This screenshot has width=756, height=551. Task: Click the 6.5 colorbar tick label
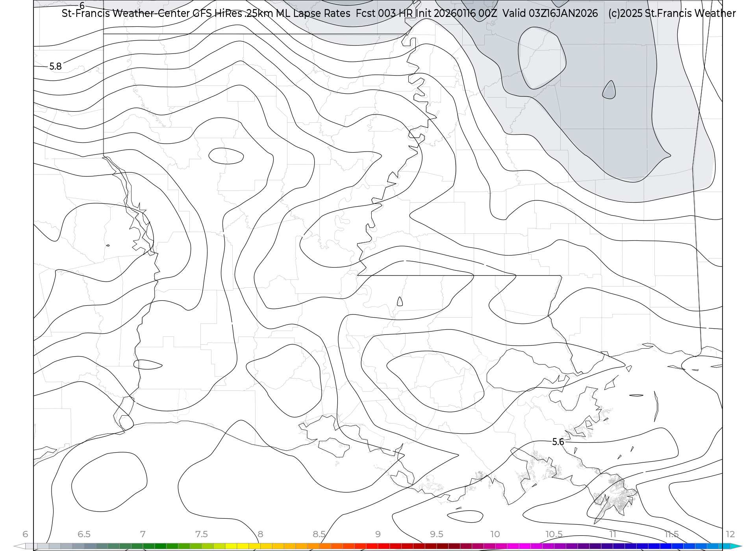pyautogui.click(x=84, y=534)
